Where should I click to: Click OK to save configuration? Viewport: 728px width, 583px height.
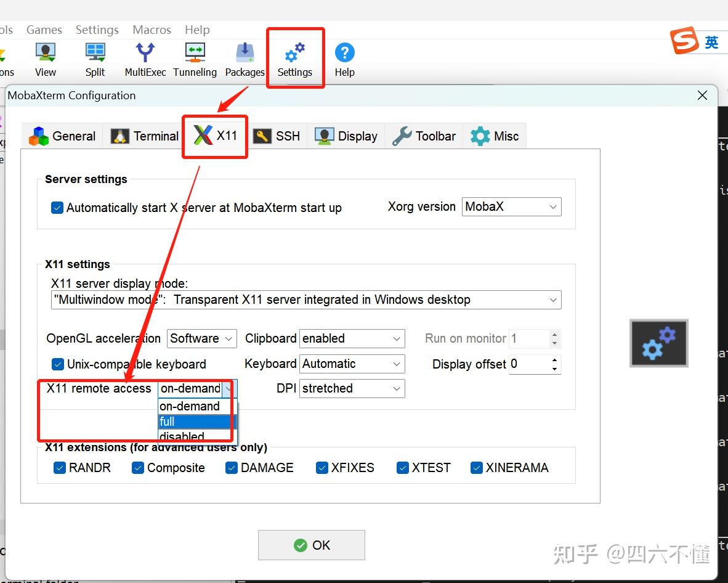click(x=311, y=545)
